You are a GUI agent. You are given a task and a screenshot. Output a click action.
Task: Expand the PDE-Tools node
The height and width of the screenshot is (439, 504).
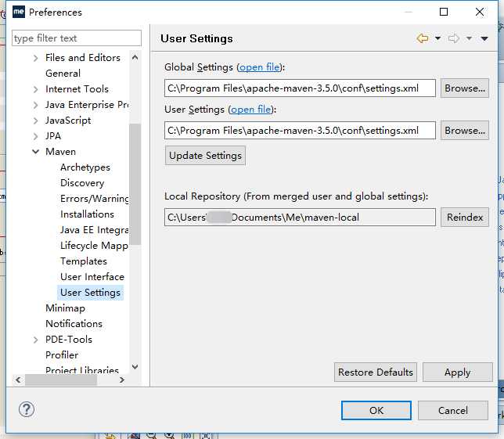[x=35, y=340]
